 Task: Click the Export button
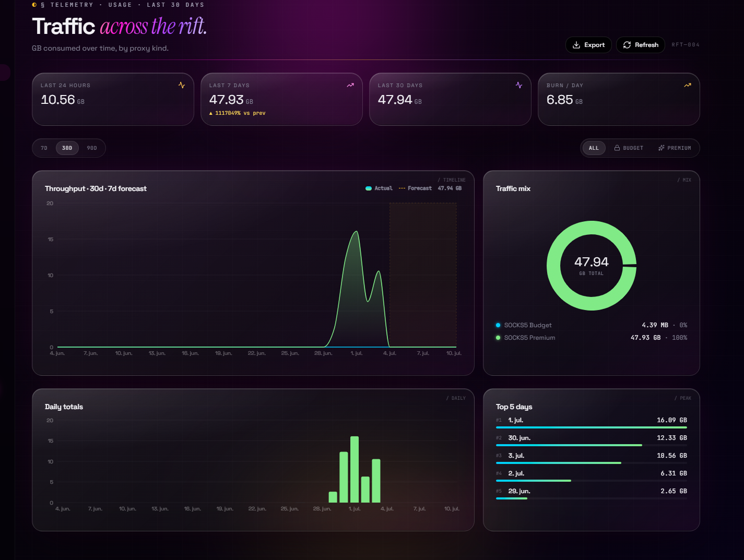588,45
